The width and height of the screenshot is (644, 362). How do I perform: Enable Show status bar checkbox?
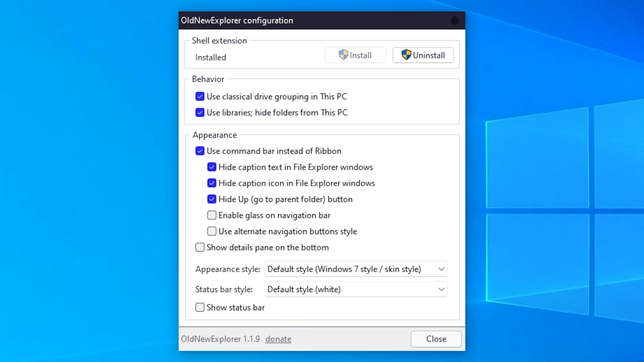(x=200, y=307)
